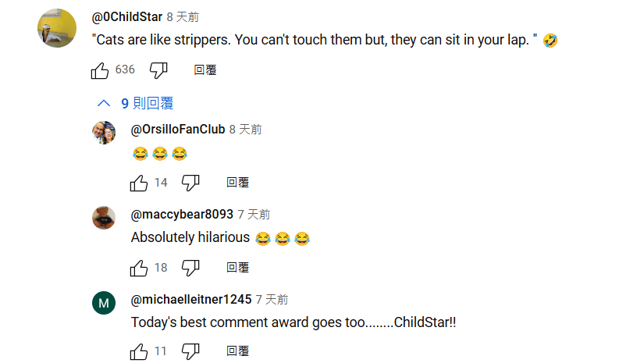Click @maccybear8093's teddy bear avatar
644x363 pixels.
104,218
